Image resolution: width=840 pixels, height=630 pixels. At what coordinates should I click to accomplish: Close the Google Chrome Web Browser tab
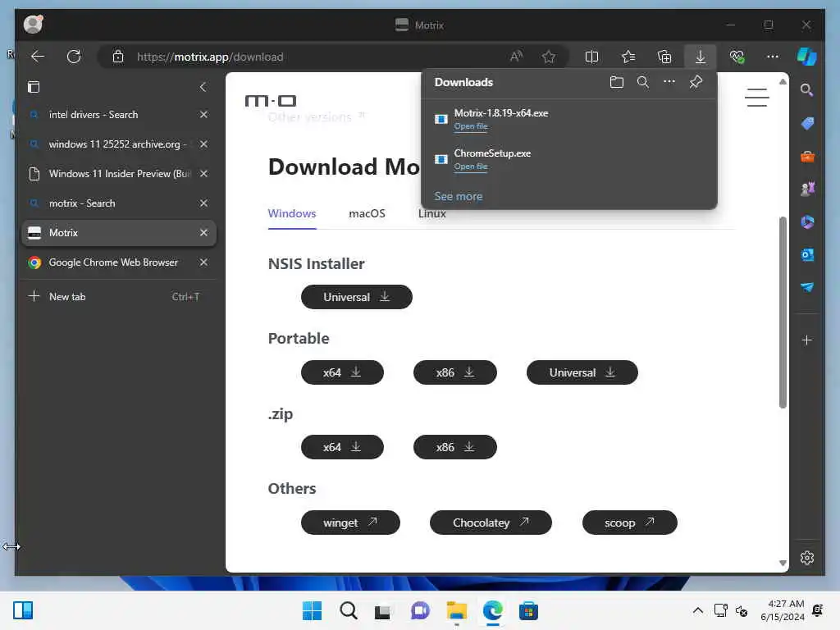coord(203,262)
